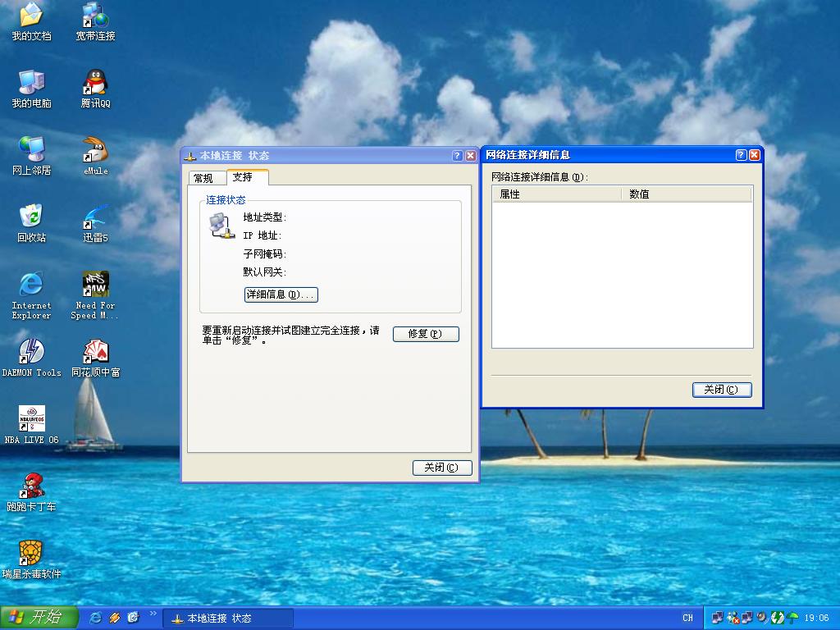Image resolution: width=840 pixels, height=630 pixels.
Task: Open Need For Speed desktop shortcut
Action: (95, 285)
